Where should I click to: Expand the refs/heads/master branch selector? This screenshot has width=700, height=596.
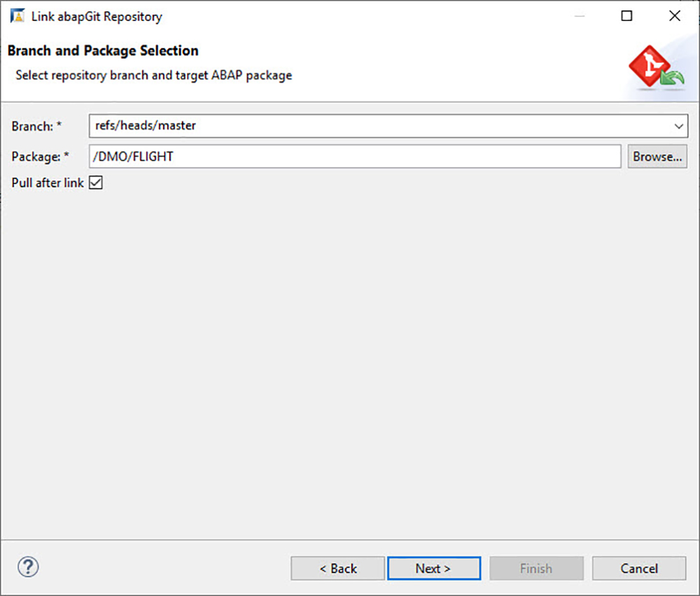pos(678,126)
